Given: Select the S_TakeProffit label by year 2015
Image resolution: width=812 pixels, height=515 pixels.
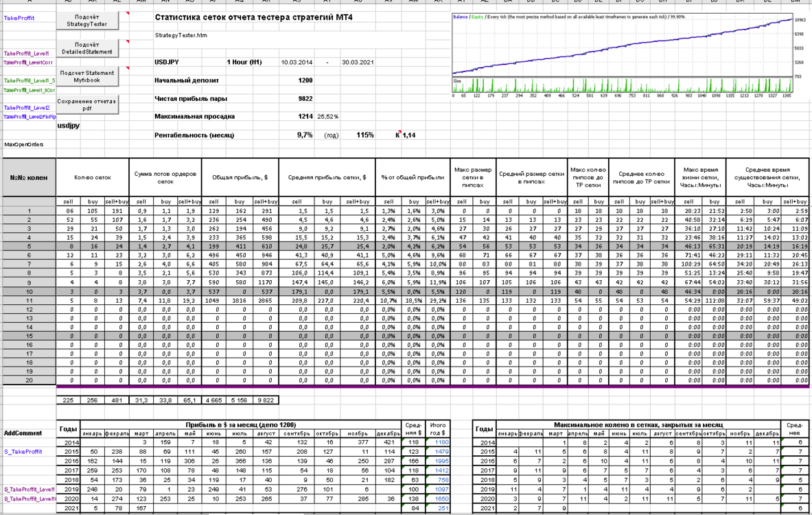Looking at the screenshot, I should 23,452.
